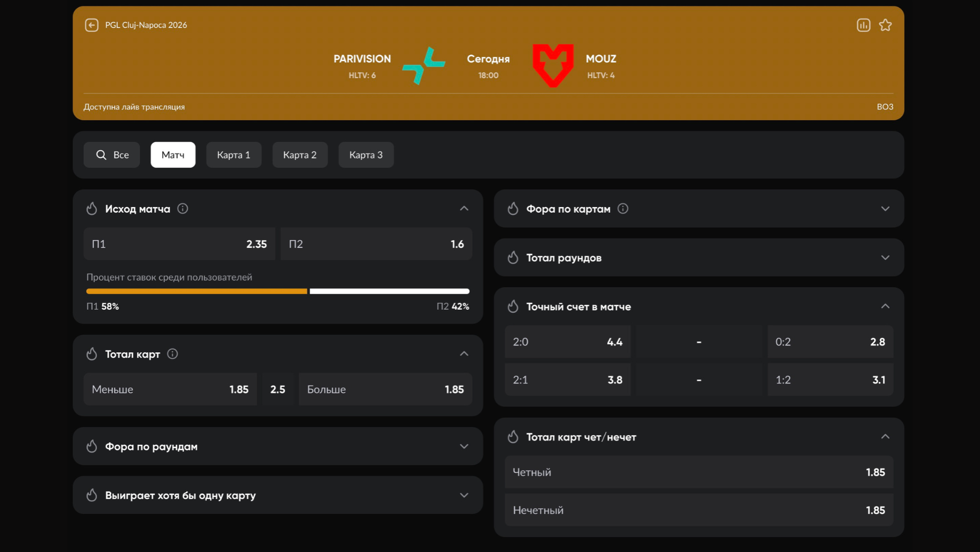
Task: Expand the Фора по картам section
Action: [x=885, y=209]
